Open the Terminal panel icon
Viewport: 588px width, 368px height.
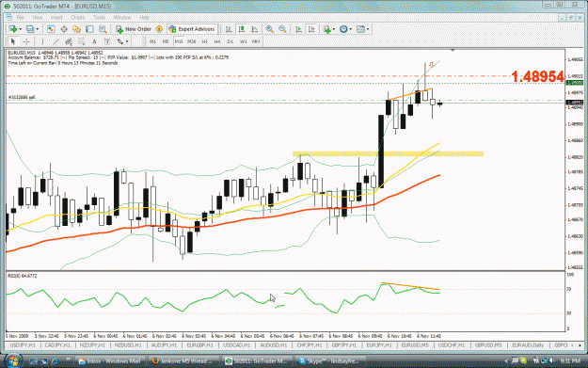click(x=89, y=29)
